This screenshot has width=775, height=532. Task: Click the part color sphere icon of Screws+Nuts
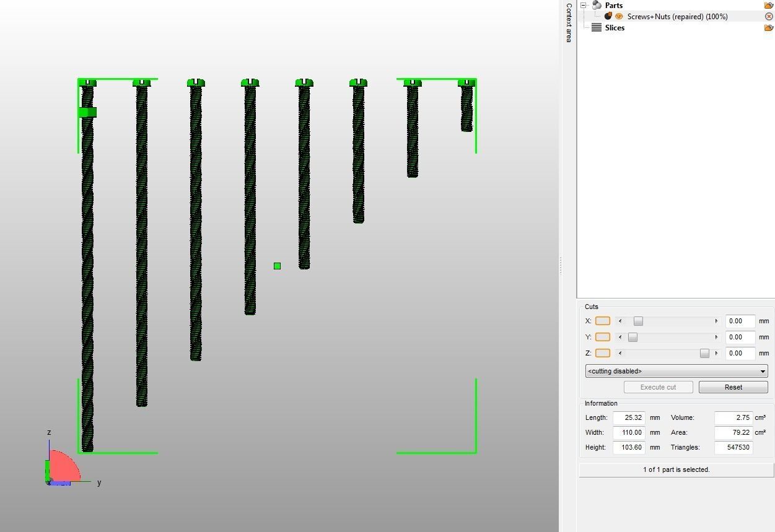click(608, 16)
